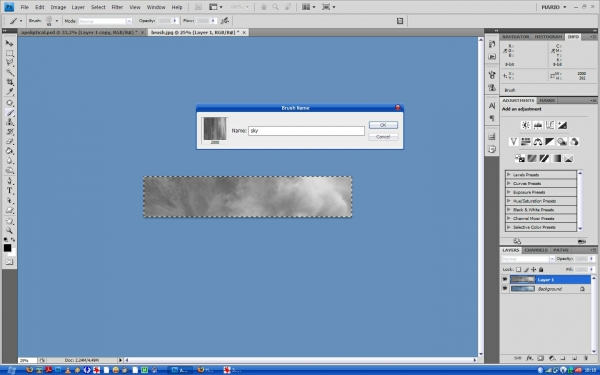Select the Dodge tool
This screenshot has height=375, width=600.
(x=9, y=170)
